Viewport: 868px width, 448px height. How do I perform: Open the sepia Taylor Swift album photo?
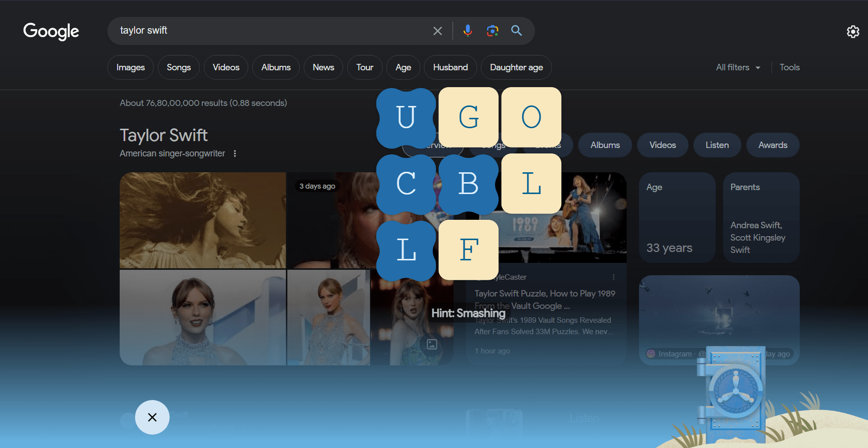coord(203,220)
